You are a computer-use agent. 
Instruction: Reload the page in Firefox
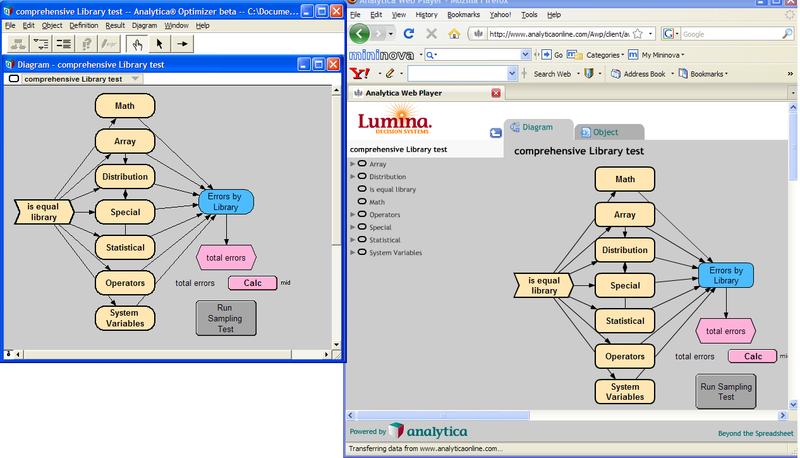pos(409,34)
